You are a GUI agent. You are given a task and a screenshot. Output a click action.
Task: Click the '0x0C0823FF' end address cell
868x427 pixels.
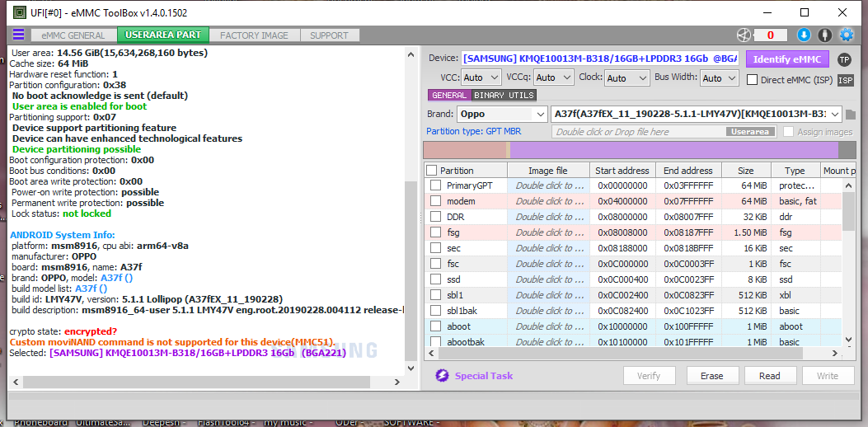(x=688, y=295)
